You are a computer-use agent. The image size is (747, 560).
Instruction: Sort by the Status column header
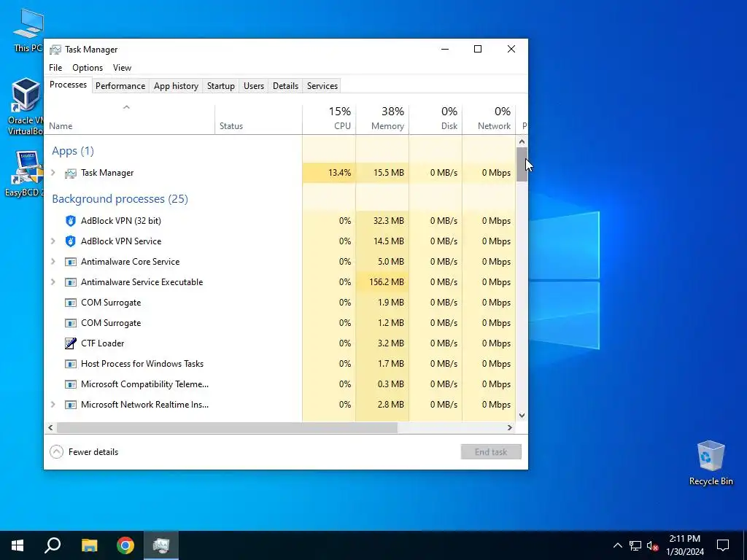tap(258, 119)
